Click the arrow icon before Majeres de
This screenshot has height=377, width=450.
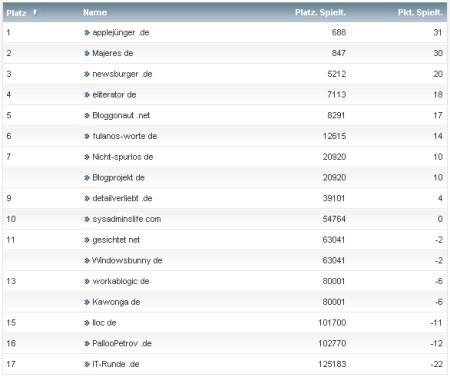pyautogui.click(x=87, y=53)
